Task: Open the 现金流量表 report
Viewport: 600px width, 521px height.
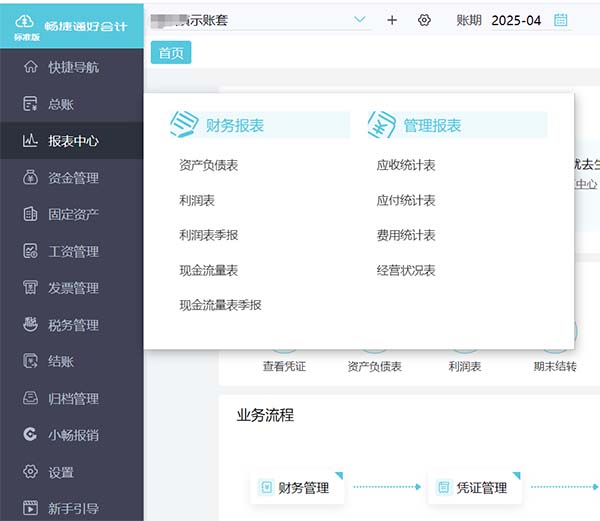Action: pos(209,270)
